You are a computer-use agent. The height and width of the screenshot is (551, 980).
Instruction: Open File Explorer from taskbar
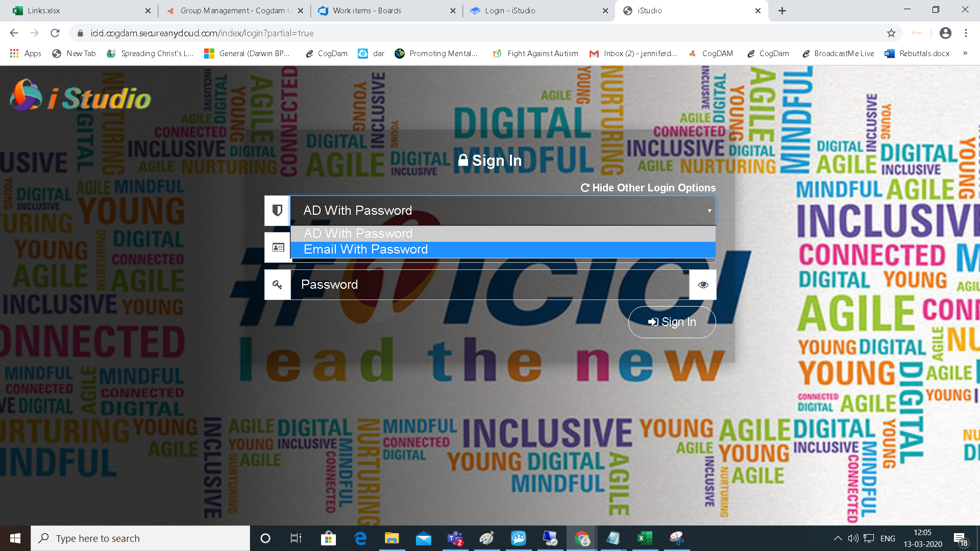point(391,538)
